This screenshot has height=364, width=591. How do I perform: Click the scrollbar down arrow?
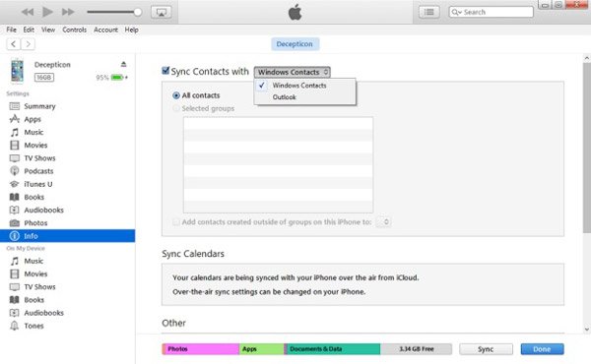(x=586, y=330)
